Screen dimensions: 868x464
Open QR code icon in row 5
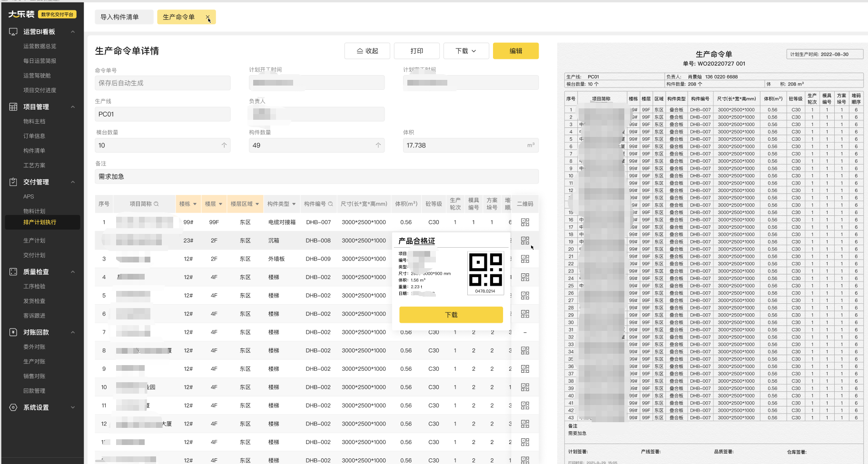(x=525, y=295)
